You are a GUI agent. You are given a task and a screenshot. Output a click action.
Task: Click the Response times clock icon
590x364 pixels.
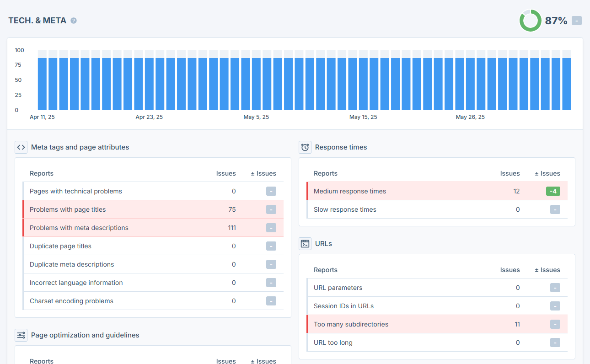pyautogui.click(x=305, y=147)
